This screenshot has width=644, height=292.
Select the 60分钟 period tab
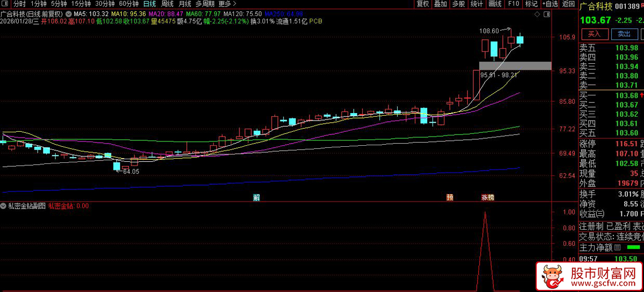[128, 4]
